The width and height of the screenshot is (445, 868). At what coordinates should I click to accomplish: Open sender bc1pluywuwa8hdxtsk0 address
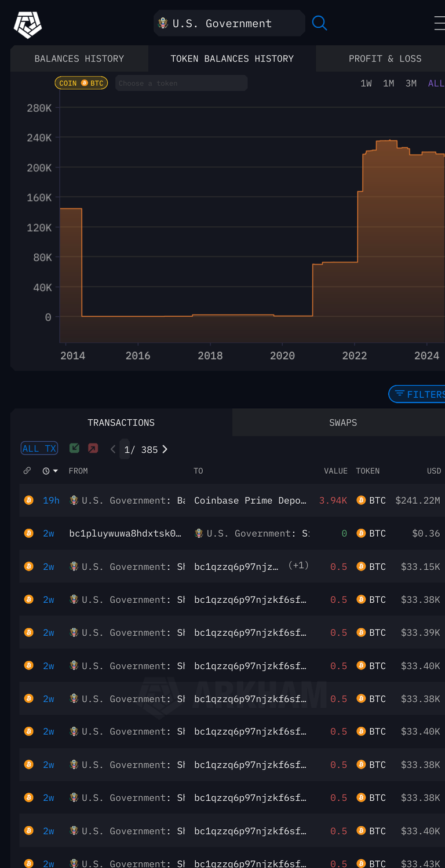click(x=125, y=533)
